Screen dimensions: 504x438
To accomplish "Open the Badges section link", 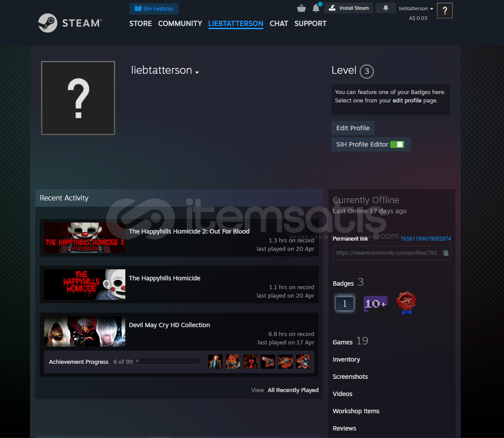I will [x=343, y=283].
